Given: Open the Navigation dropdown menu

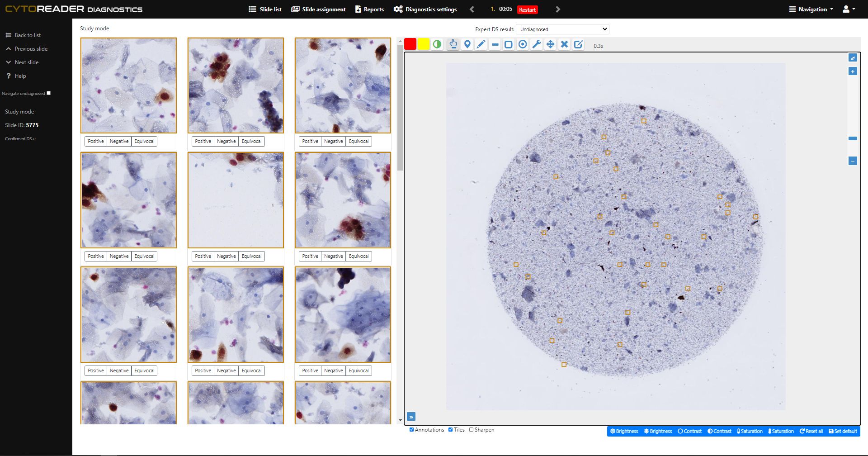Looking at the screenshot, I should [x=811, y=9].
